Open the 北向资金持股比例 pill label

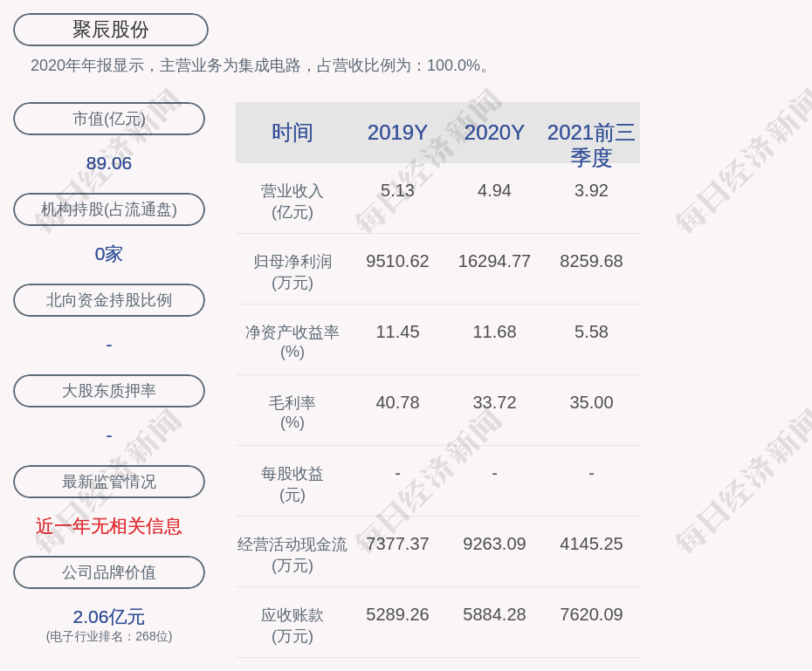(109, 300)
